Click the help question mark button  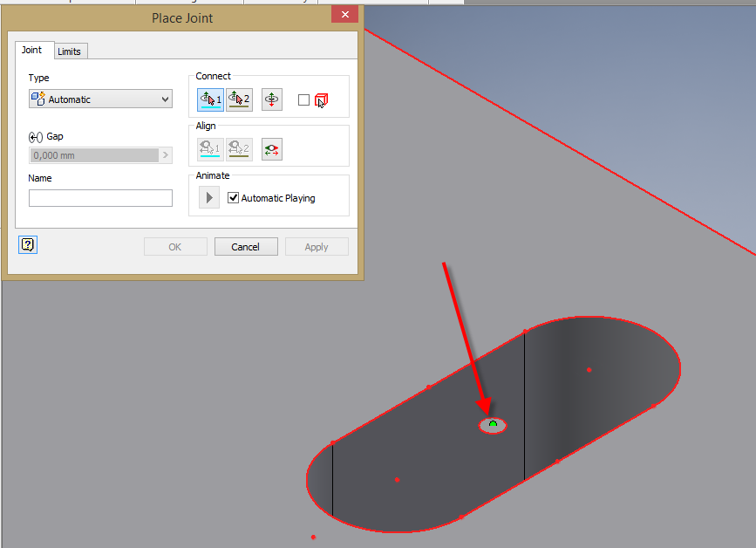point(27,244)
